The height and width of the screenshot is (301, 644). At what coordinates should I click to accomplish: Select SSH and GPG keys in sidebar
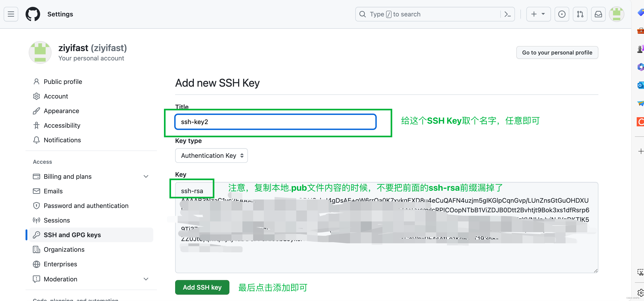tap(72, 235)
